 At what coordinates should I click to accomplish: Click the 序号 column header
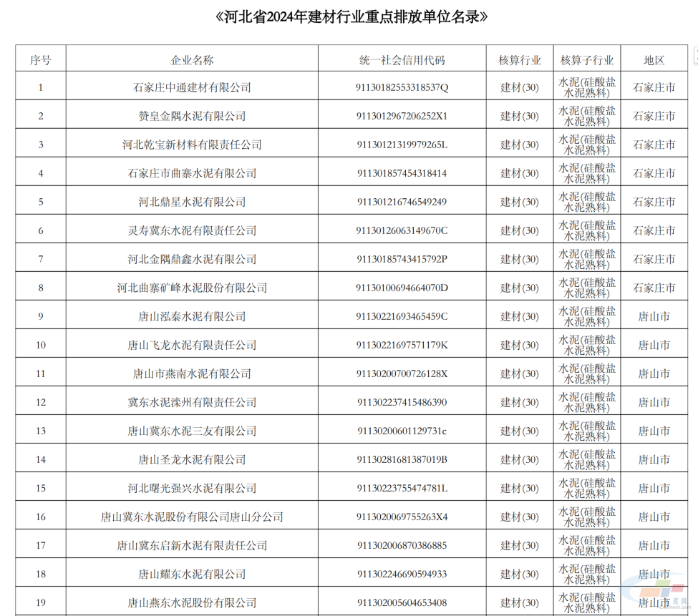point(41,61)
